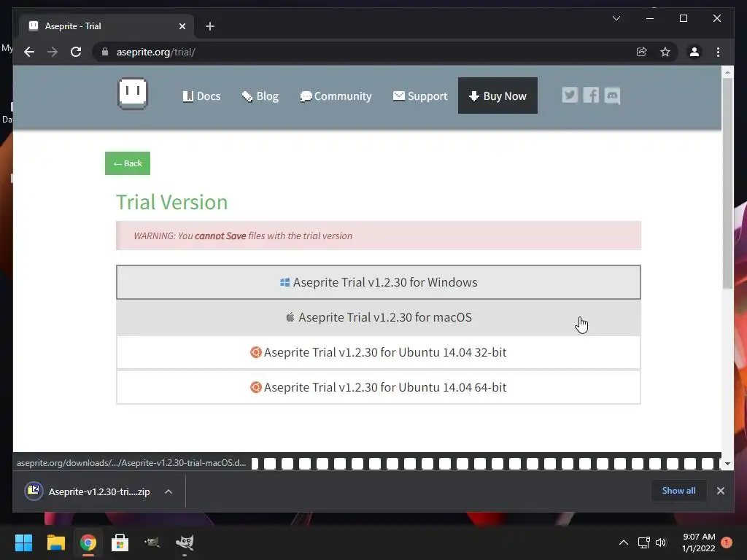Click the Trial Version heading
The height and width of the screenshot is (560, 747).
pos(172,203)
